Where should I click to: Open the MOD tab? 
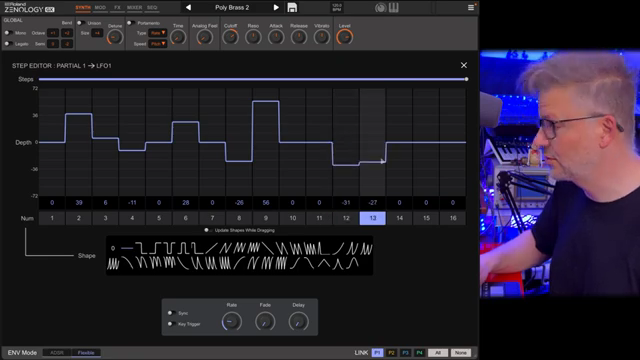tap(100, 7)
